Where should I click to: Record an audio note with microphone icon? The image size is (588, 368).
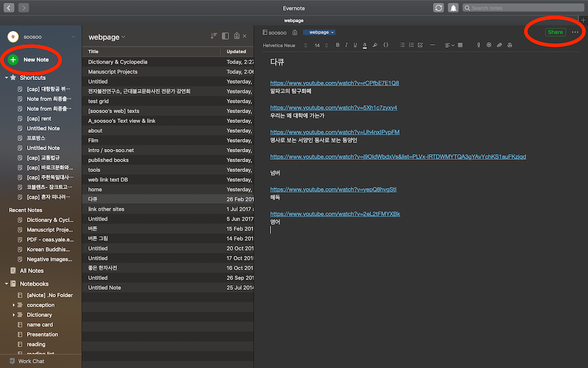tap(478, 45)
